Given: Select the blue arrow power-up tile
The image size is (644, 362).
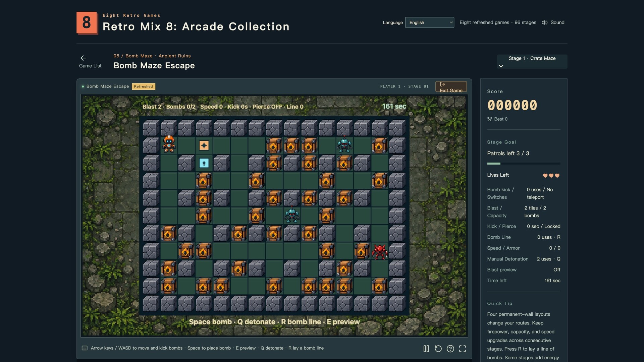Looking at the screenshot, I should [204, 163].
